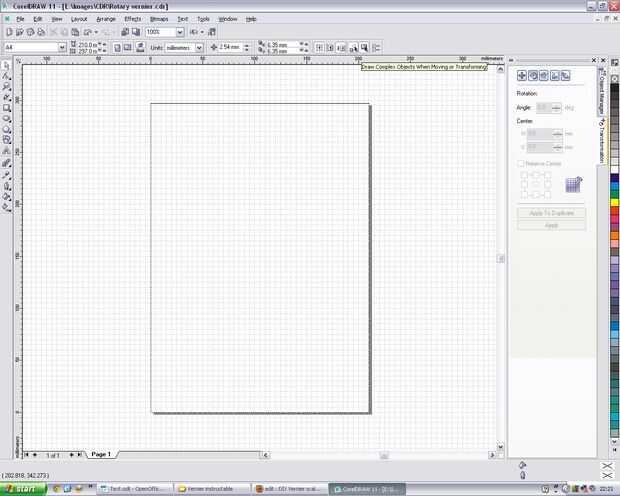This screenshot has height=496, width=620.
Task: Open the Bitmaps menu
Action: (159, 19)
